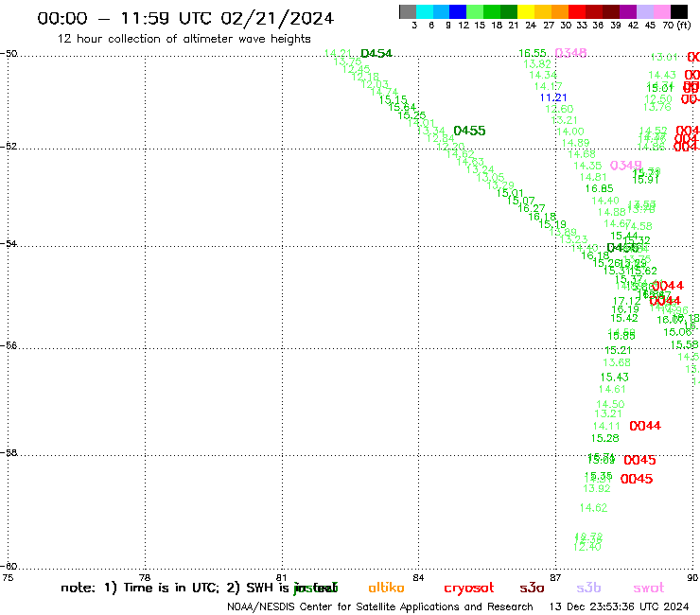Click the gray swatch in the legend
Screen dimensions: 700x615
coord(408,11)
